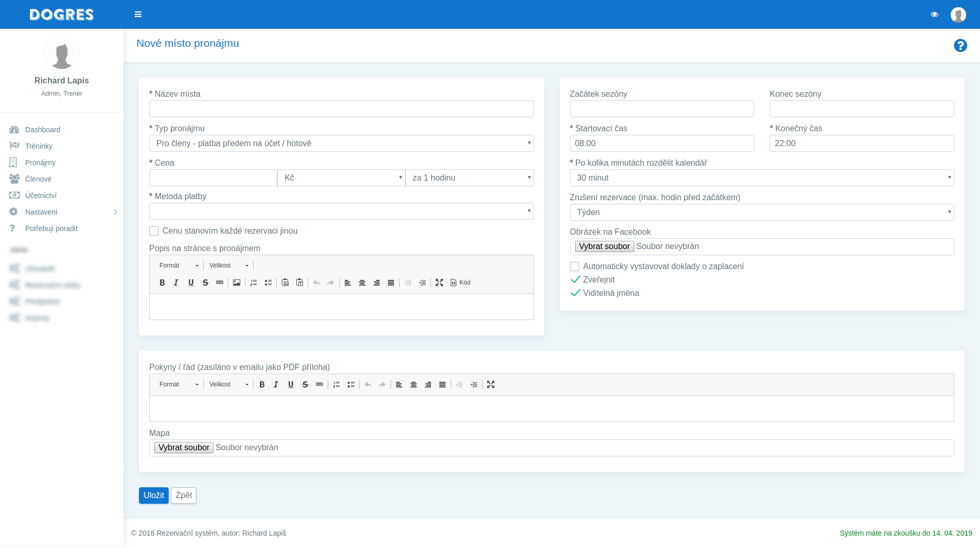Open the Metoda platby dropdown
This screenshot has width=980, height=548.
341,211
